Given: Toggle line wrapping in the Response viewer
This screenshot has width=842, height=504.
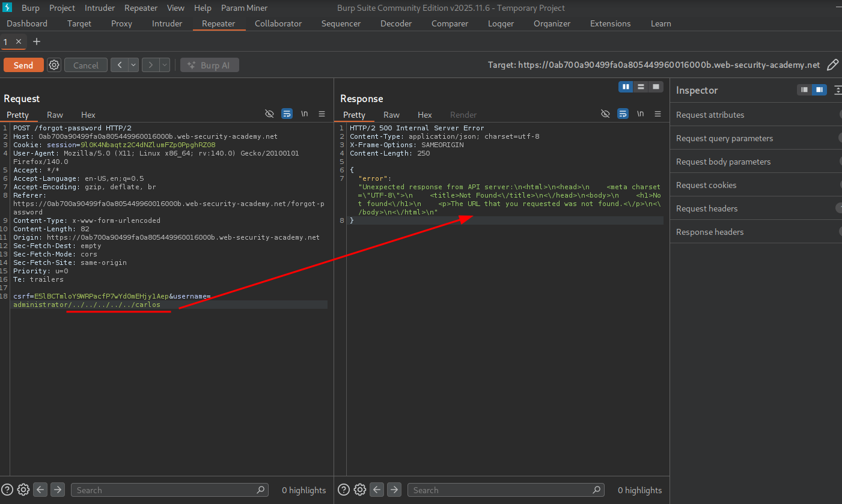Looking at the screenshot, I should [x=623, y=114].
